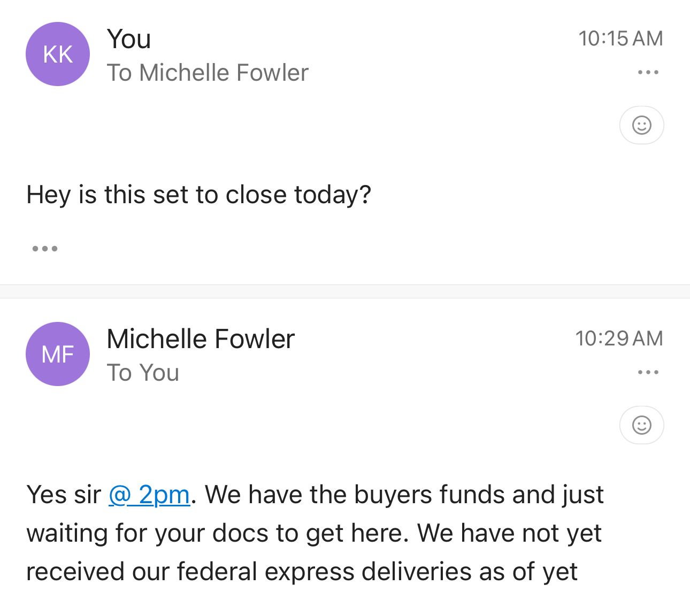The image size is (690, 616).
Task: Expand recipients 'To Michelle Fowler'
Action: pos(208,73)
